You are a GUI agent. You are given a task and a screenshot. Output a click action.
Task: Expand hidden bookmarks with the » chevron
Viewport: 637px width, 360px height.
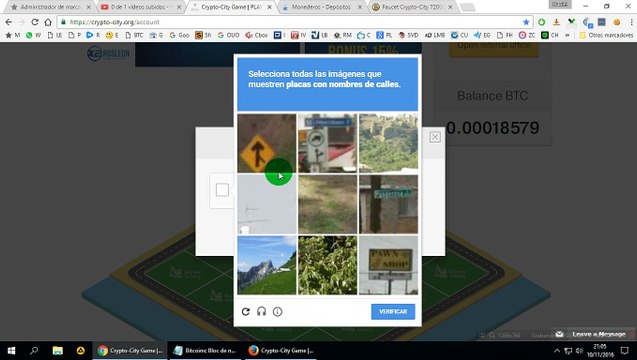pos(568,35)
